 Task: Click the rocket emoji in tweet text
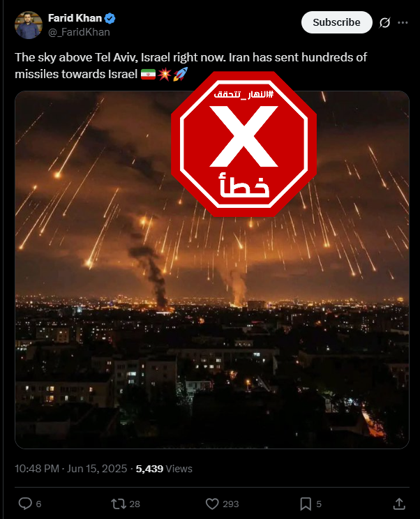[181, 74]
